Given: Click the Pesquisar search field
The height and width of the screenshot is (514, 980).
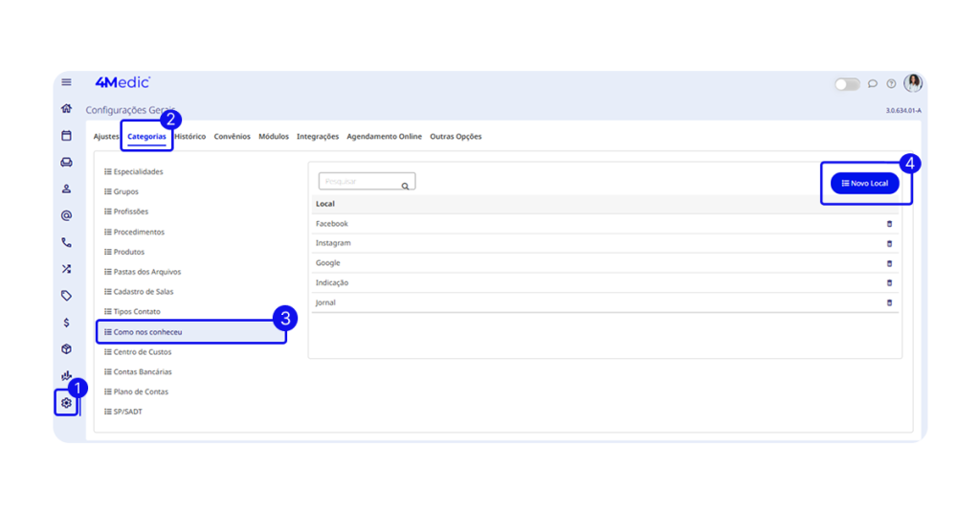Looking at the screenshot, I should point(360,182).
